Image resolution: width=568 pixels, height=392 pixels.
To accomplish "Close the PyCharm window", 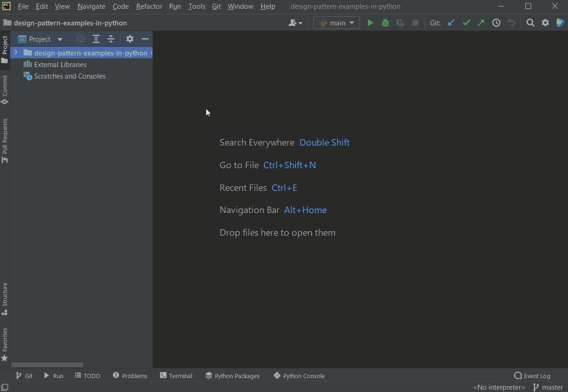I will pos(555,6).
